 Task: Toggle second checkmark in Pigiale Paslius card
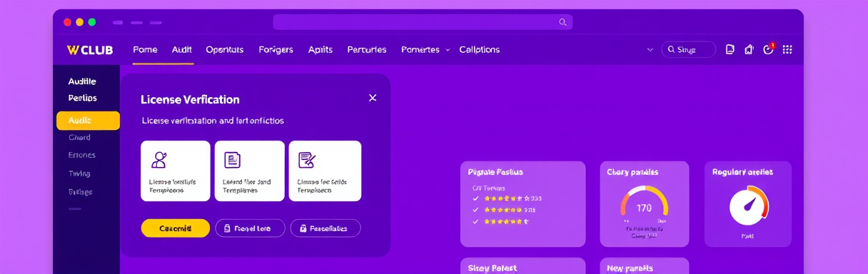point(475,210)
